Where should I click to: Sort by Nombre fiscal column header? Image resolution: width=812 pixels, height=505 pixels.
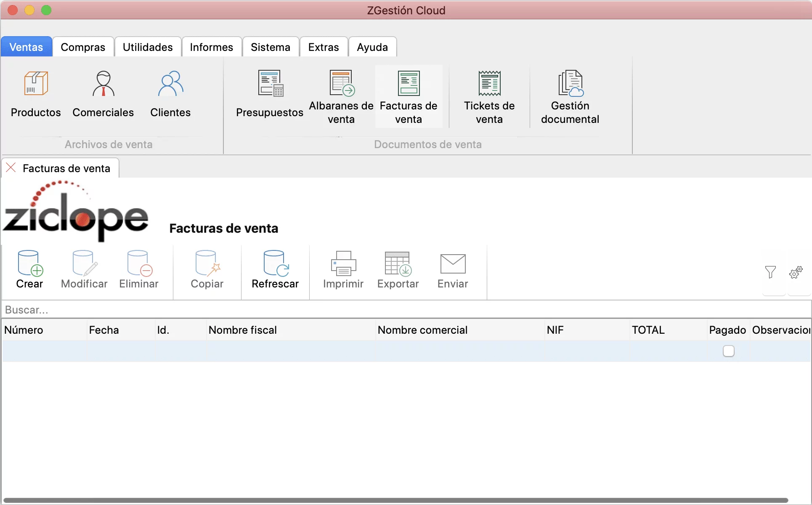[243, 330]
